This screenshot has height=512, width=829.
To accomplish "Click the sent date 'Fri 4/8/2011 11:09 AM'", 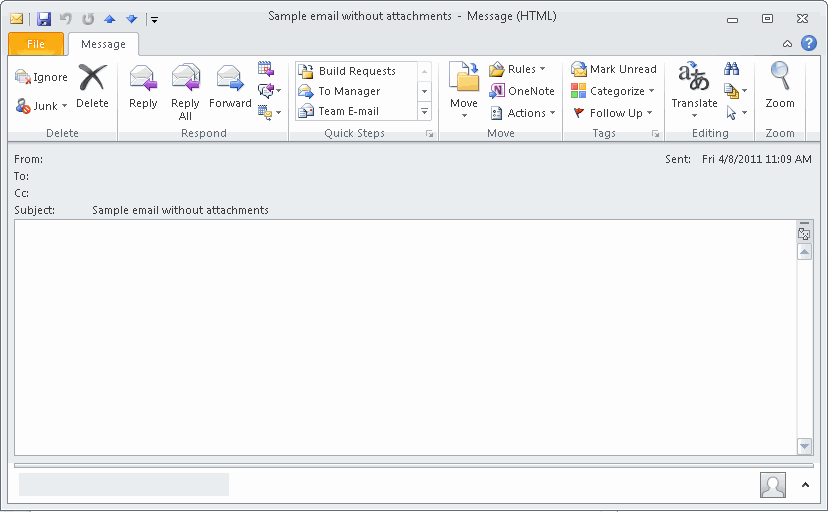I will [x=757, y=159].
